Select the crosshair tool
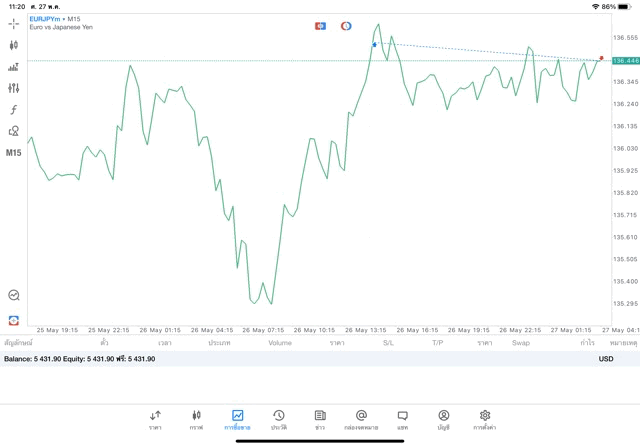Image resolution: width=640 pixels, height=447 pixels. coord(13,23)
